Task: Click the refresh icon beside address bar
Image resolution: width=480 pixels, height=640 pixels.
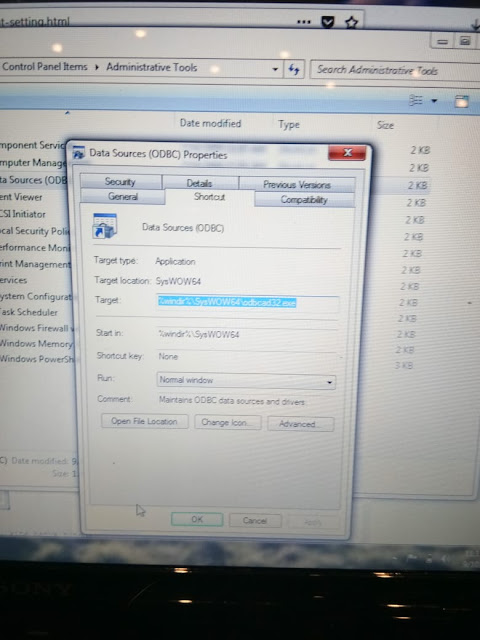Action: click(294, 69)
